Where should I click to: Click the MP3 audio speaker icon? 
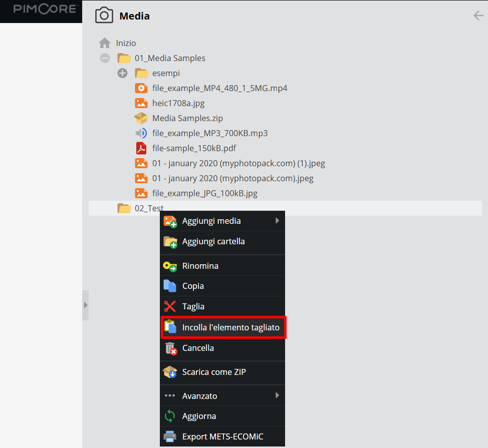click(x=141, y=133)
